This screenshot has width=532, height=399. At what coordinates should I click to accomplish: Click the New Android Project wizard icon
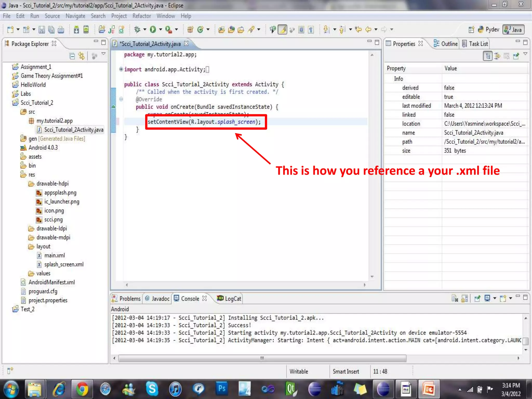pyautogui.click(x=102, y=30)
